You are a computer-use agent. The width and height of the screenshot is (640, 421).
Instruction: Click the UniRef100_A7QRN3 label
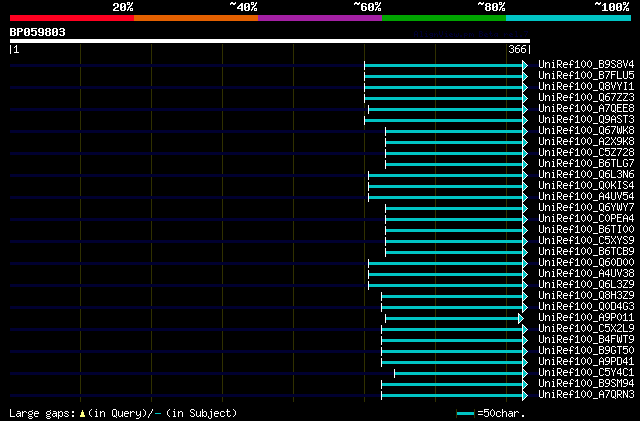(586, 395)
